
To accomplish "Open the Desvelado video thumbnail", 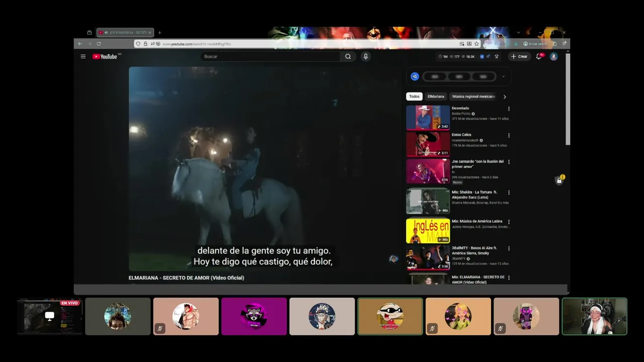I will coord(428,118).
